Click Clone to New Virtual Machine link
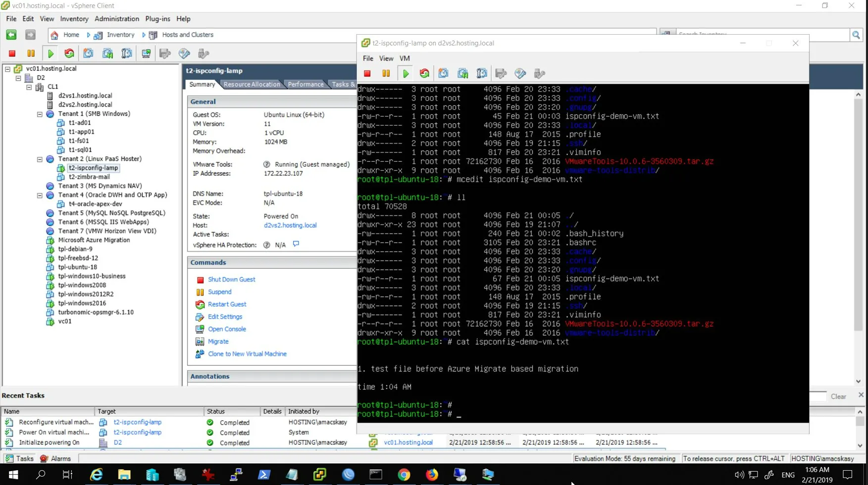 (247, 354)
